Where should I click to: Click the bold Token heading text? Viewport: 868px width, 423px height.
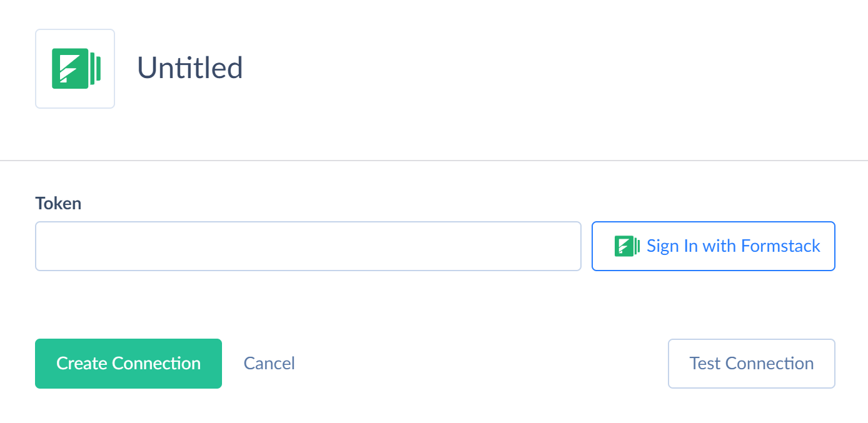tap(58, 203)
